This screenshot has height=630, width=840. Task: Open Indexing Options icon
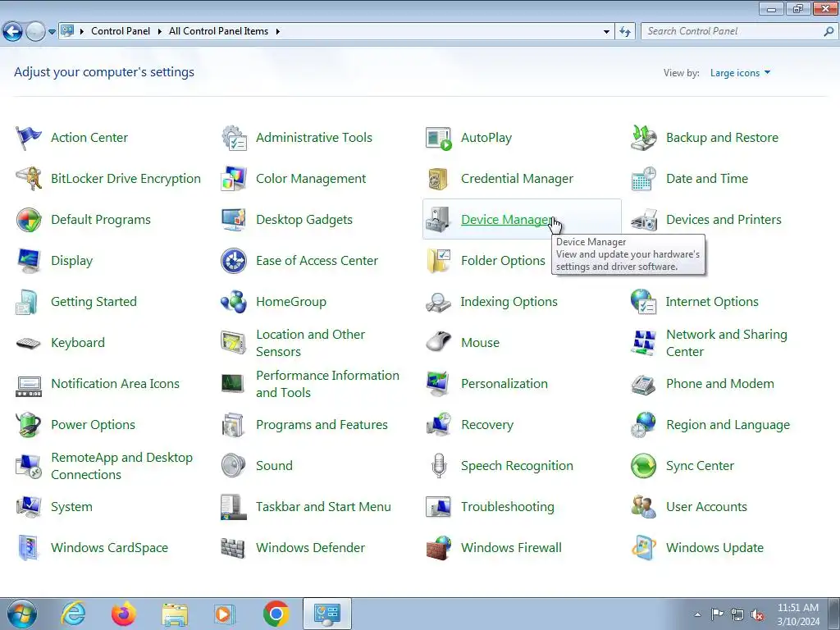[439, 302]
